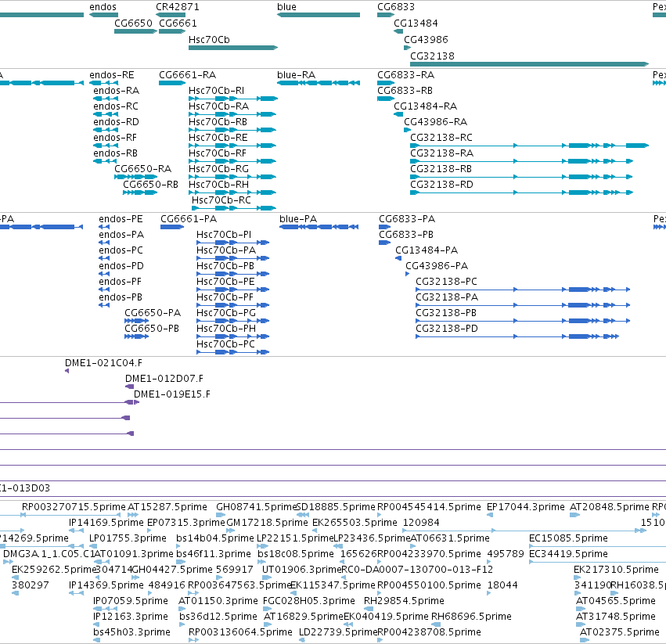
Task: Click protein CG32138-PC label
Action: (x=446, y=282)
